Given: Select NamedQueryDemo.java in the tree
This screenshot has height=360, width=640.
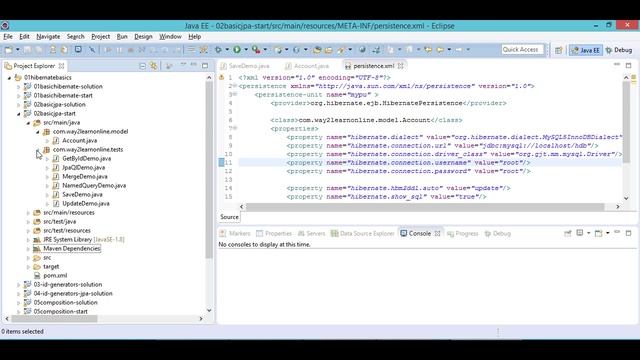Looking at the screenshot, I should pyautogui.click(x=94, y=185).
